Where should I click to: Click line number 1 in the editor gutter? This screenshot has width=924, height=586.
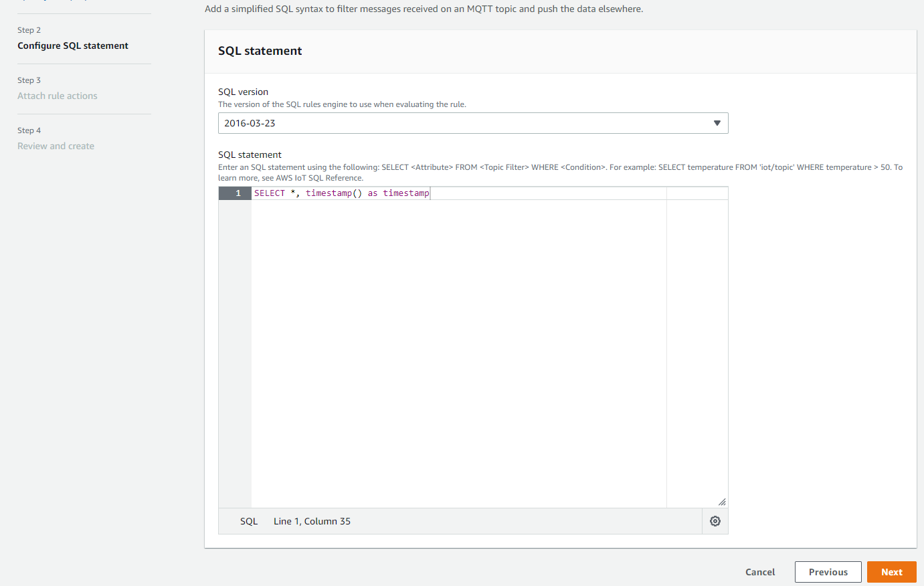coord(235,193)
